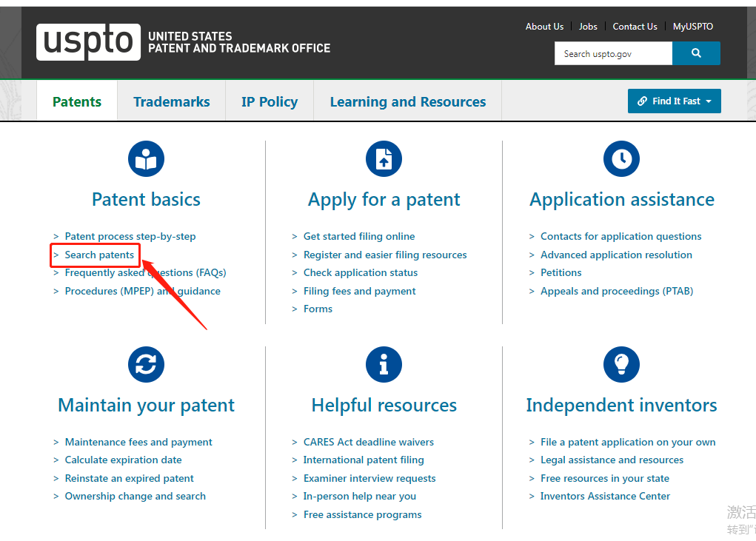Open Calculate expiration date link
This screenshot has height=541, width=756.
coord(123,460)
